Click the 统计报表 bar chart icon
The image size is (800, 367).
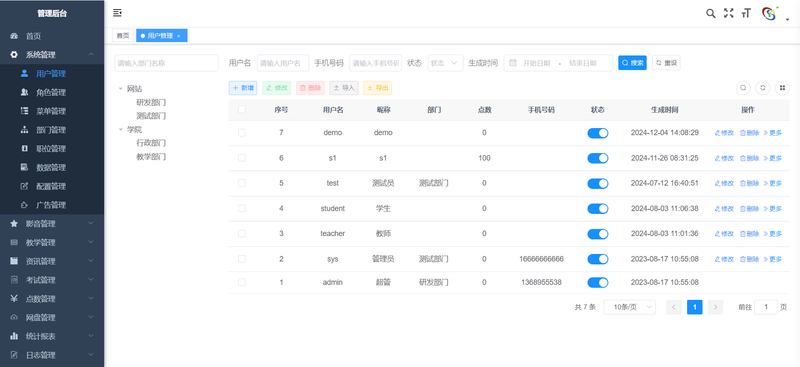tap(14, 336)
